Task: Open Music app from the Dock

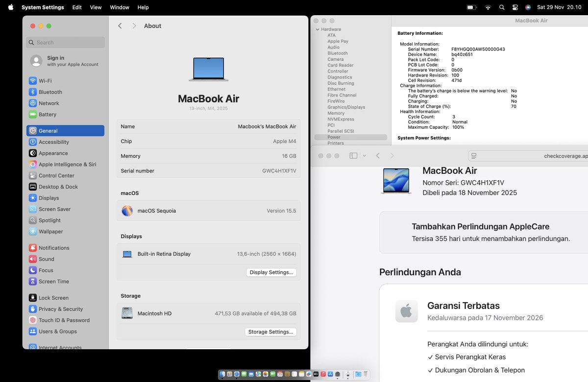Action: (323, 374)
